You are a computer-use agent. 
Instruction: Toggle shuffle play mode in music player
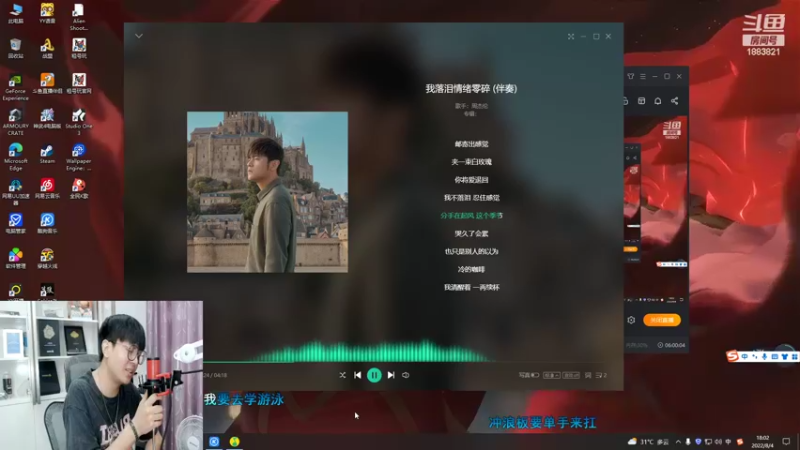click(x=342, y=375)
